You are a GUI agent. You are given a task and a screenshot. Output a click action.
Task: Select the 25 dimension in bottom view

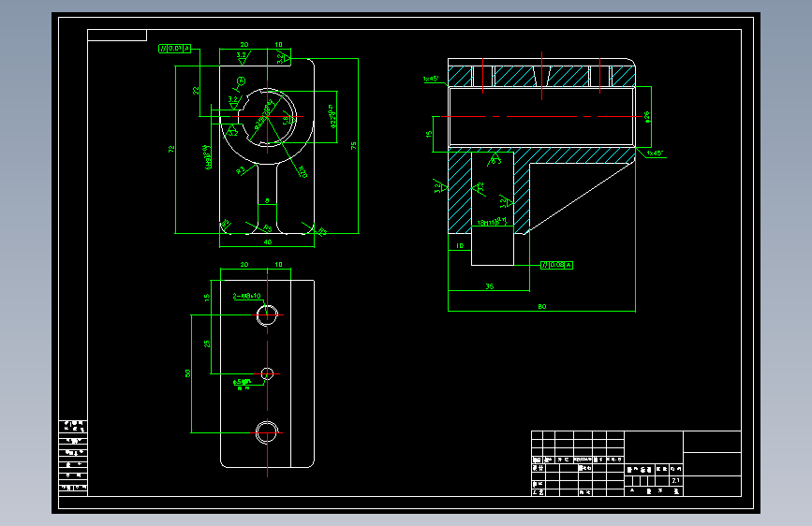click(x=207, y=343)
